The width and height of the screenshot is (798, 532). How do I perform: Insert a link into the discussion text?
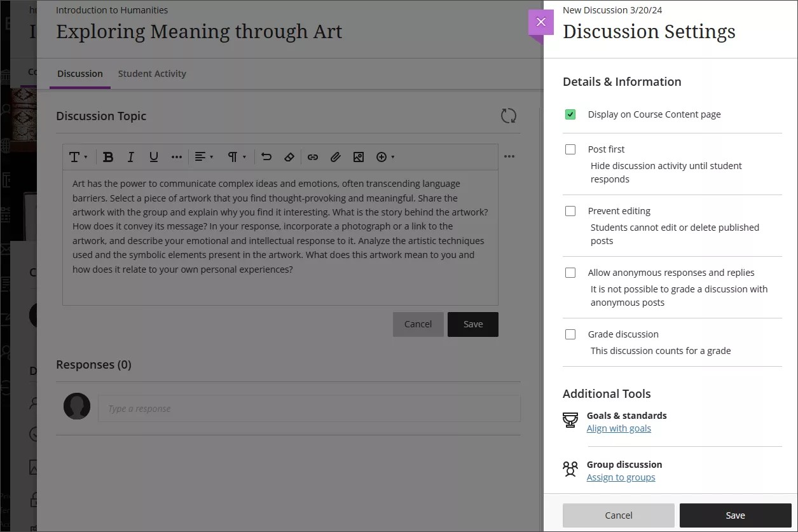[x=312, y=156]
